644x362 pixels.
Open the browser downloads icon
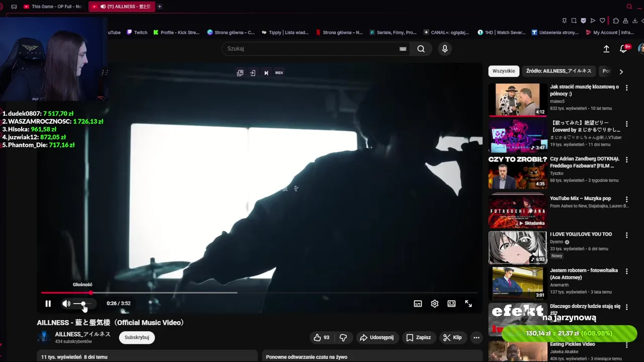pyautogui.click(x=634, y=21)
